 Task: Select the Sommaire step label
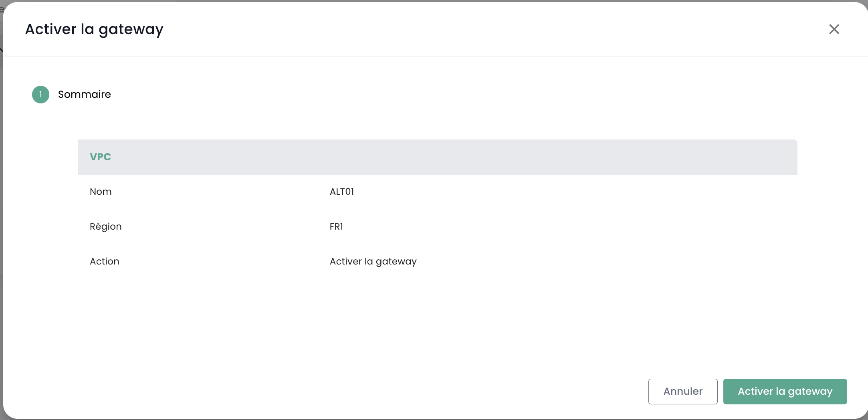pos(84,95)
